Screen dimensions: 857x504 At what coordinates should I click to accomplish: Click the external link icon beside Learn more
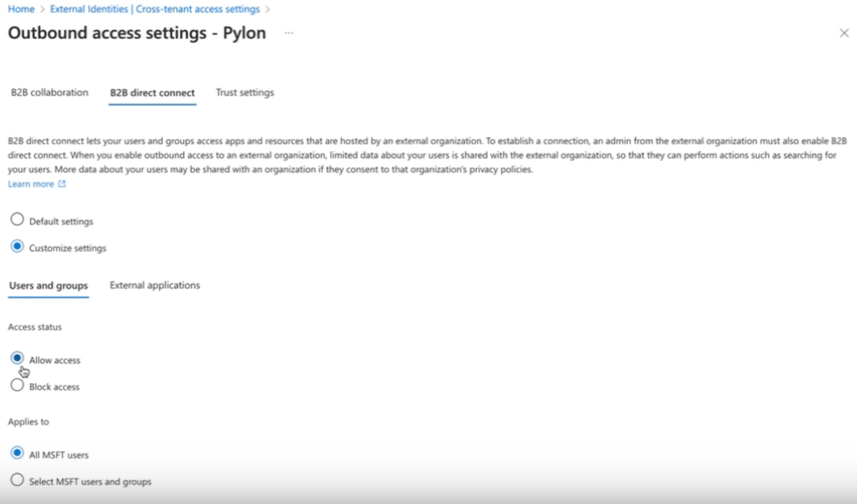coord(62,184)
